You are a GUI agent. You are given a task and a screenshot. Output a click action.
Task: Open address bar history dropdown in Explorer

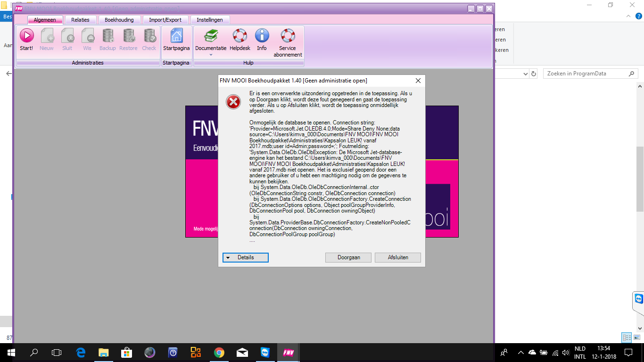pos(526,74)
